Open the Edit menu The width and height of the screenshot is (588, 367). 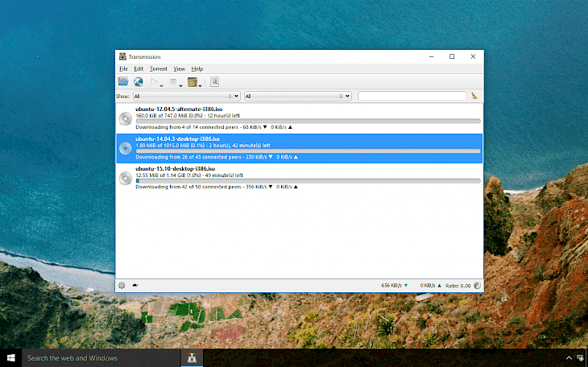coord(139,68)
